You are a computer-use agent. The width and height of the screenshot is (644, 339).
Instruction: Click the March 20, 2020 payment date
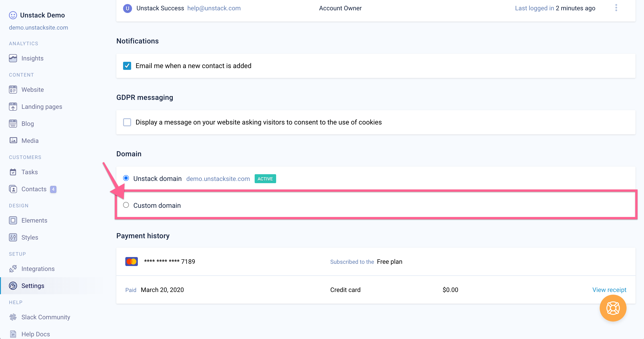[x=162, y=290]
